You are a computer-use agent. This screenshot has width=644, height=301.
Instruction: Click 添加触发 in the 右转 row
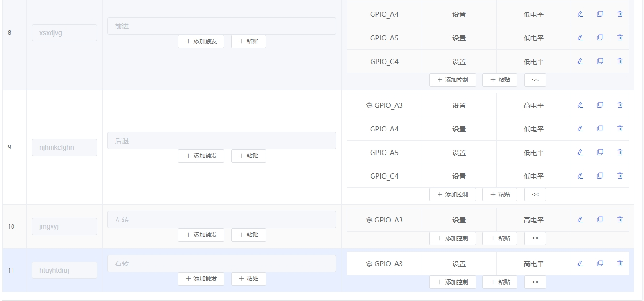tap(201, 279)
